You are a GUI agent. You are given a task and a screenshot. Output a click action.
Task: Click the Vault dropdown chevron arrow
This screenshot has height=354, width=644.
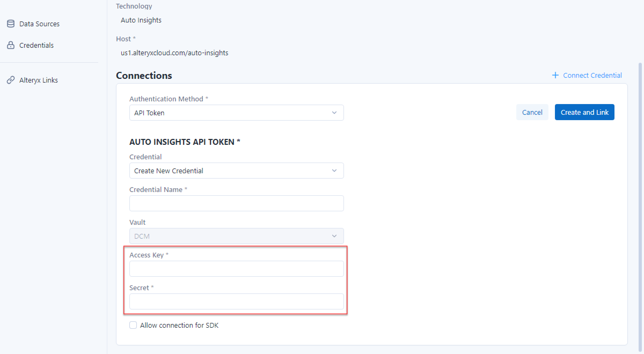point(334,236)
